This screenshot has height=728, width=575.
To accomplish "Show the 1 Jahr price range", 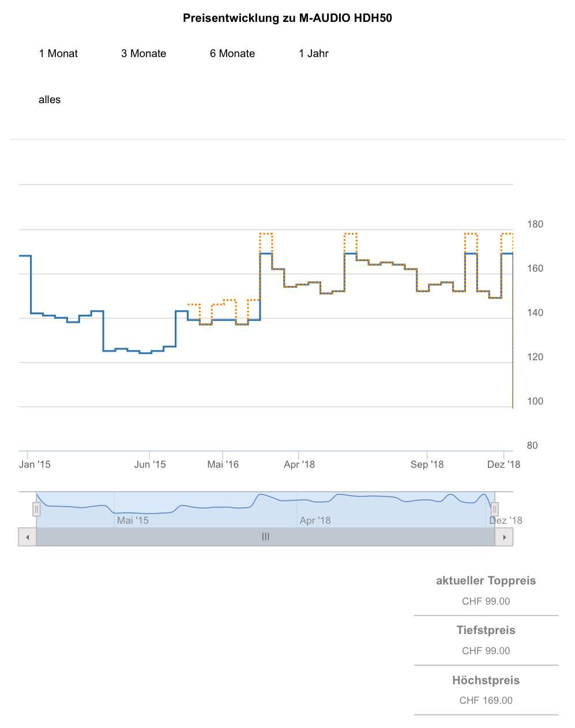I will (314, 54).
